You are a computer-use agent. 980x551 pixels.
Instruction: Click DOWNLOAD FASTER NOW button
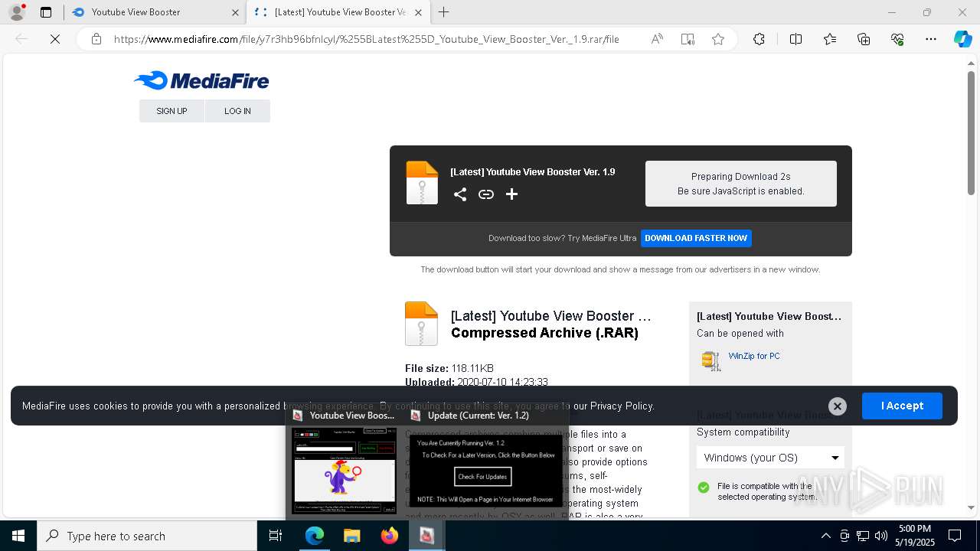pyautogui.click(x=696, y=238)
